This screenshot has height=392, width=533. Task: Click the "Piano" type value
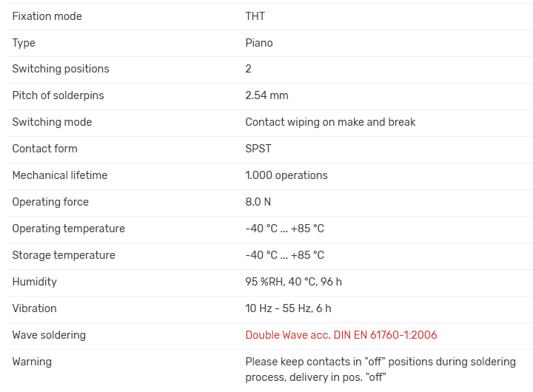pos(259,43)
